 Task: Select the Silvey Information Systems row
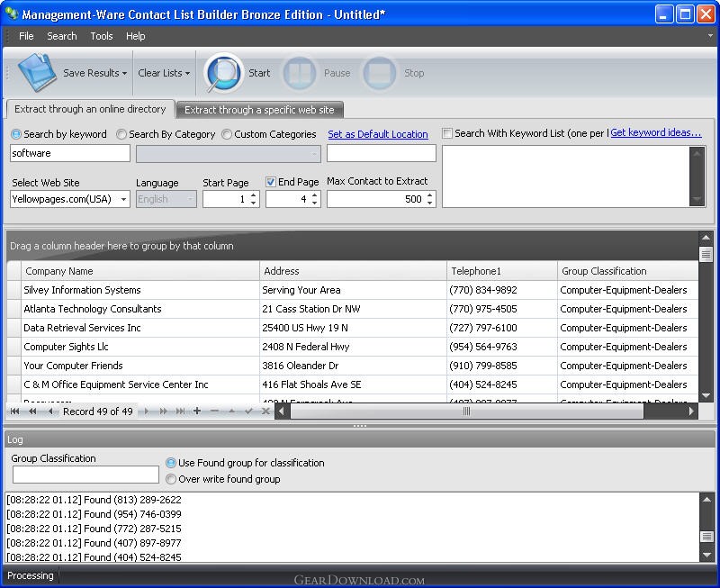pyautogui.click(x=353, y=290)
